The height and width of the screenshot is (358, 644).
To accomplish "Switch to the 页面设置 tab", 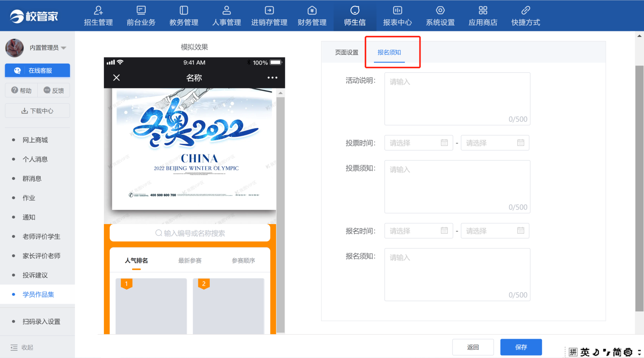I will [347, 52].
